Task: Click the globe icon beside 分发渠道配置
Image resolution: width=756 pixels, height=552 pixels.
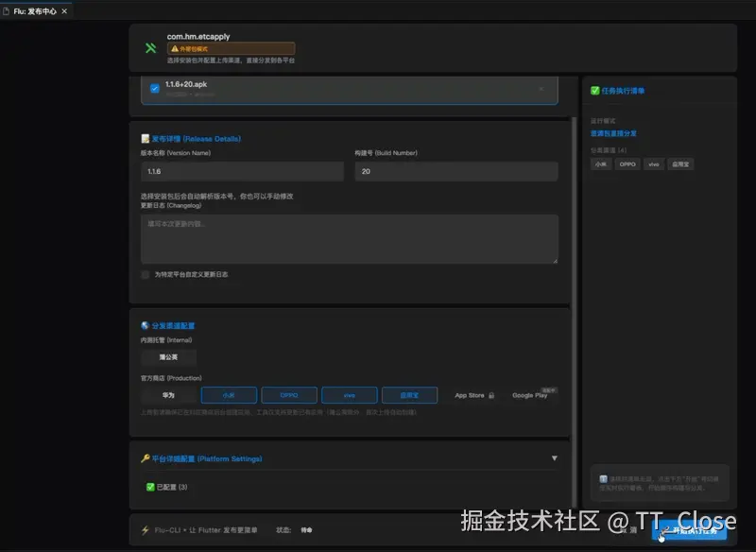Action: pyautogui.click(x=146, y=326)
